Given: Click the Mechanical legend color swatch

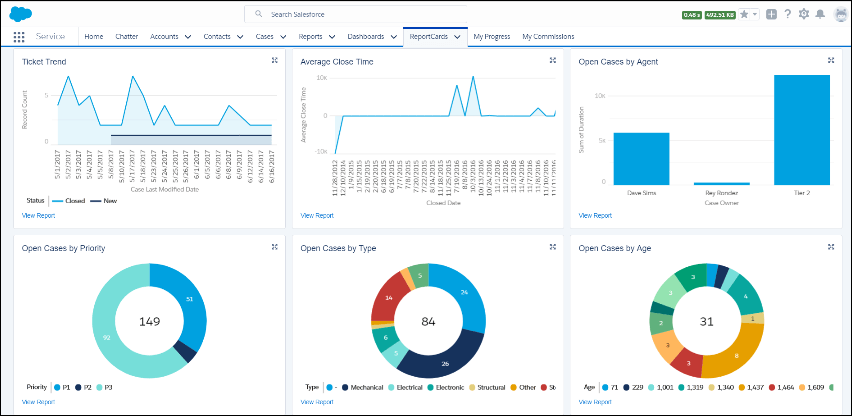Looking at the screenshot, I should pyautogui.click(x=346, y=387).
